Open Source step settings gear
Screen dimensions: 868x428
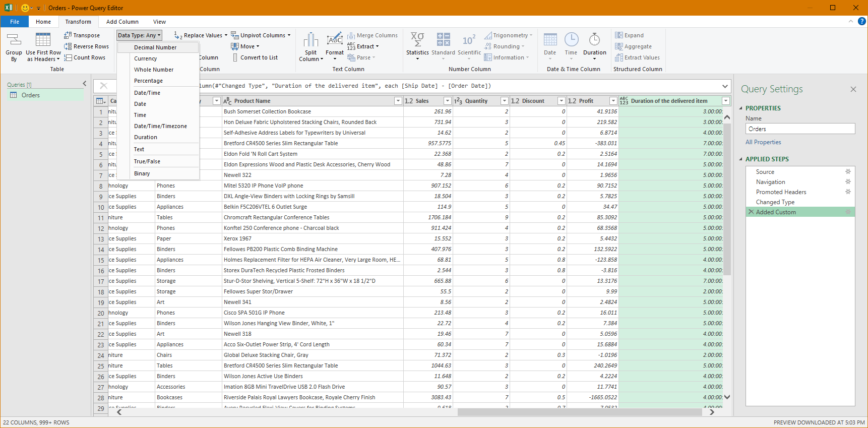pos(848,172)
